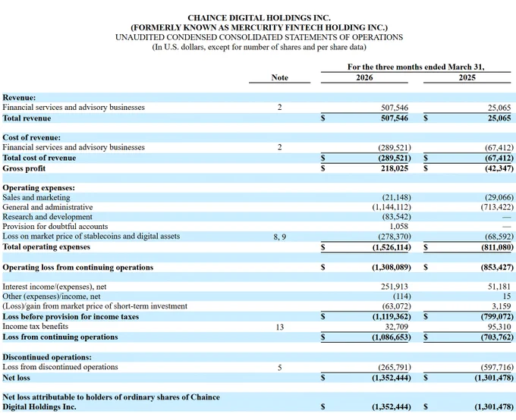Select note reference '8, 9'
Screen dimensions: 516x420
coord(279,237)
